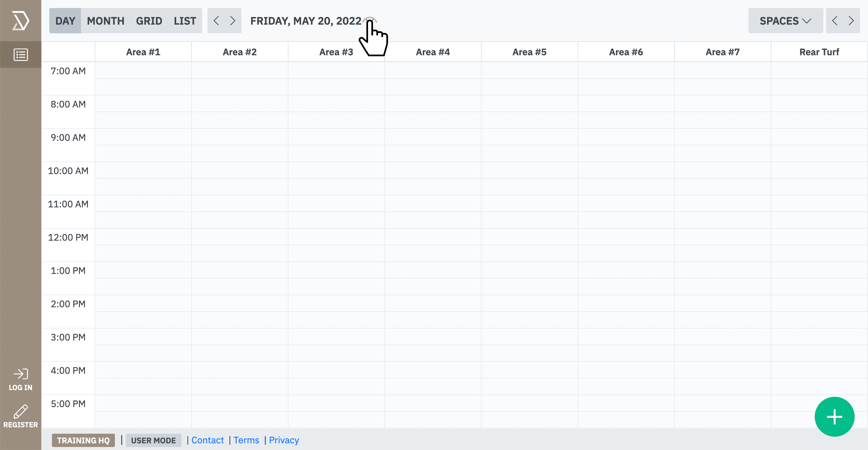Switch to the Grid view
868x450 pixels.
[149, 21]
